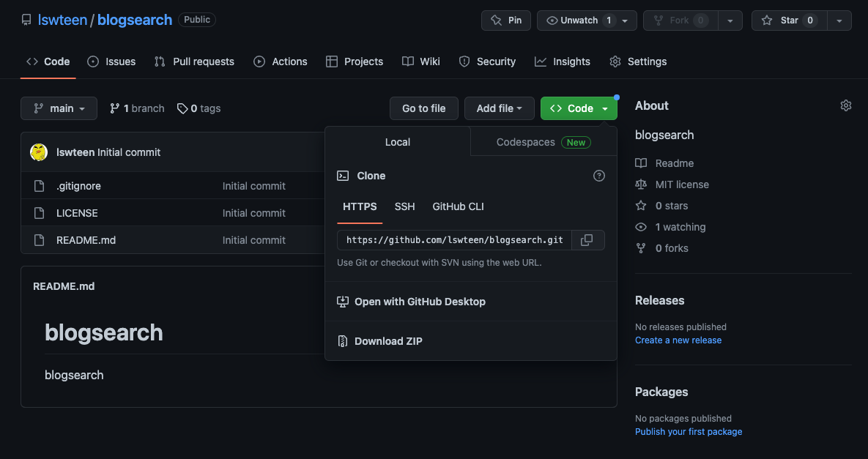
Task: Click the About settings gear icon
Action: point(845,105)
